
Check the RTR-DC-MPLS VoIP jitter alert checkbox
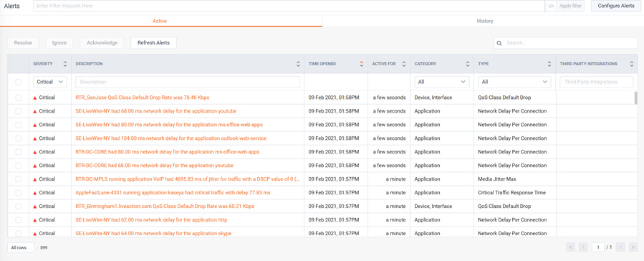click(18, 179)
